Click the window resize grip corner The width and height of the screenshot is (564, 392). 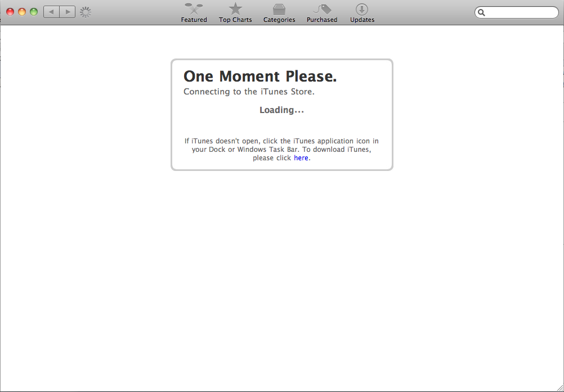(560, 388)
